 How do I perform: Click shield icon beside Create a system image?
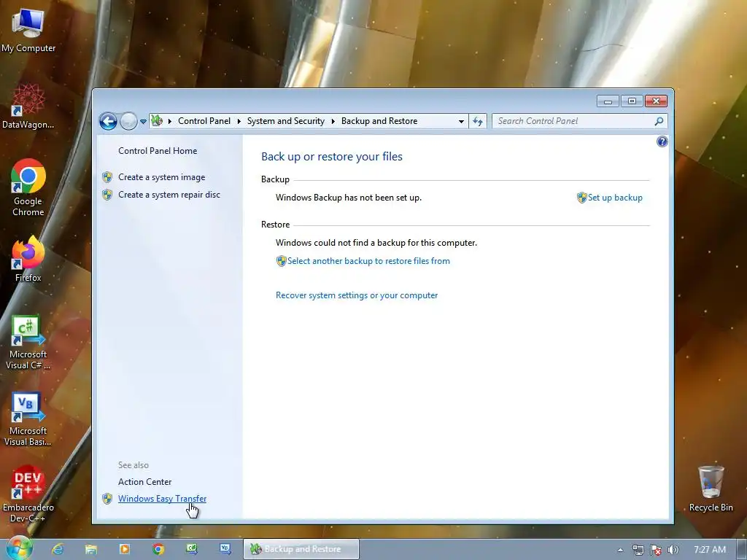point(107,177)
